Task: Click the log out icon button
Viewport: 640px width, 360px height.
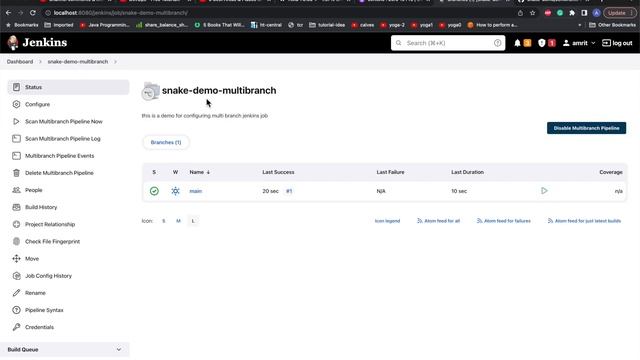Action: (x=617, y=43)
